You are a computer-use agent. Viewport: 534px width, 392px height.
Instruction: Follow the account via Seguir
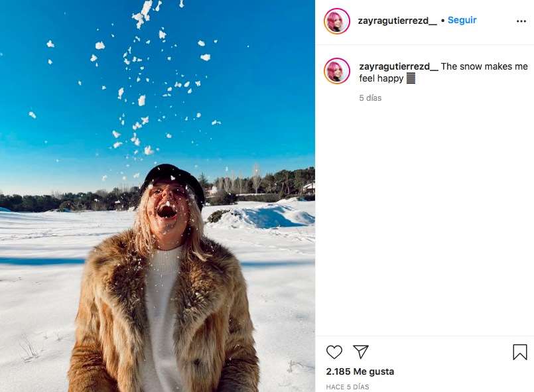(462, 21)
